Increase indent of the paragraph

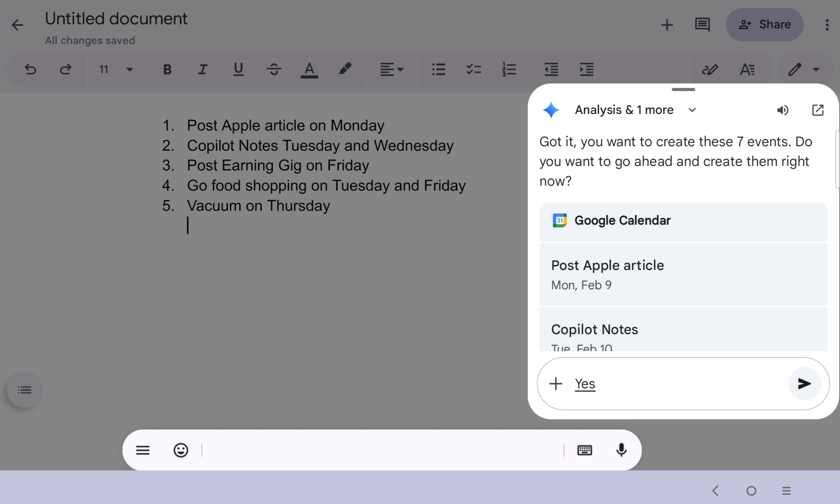586,70
